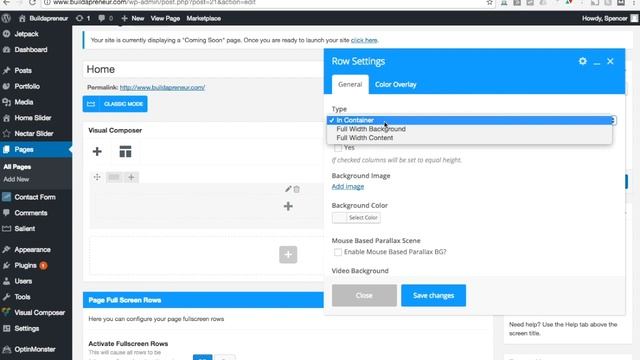The width and height of the screenshot is (640, 360).
Task: Open the buildapreneur.com permalink
Action: 162,87
